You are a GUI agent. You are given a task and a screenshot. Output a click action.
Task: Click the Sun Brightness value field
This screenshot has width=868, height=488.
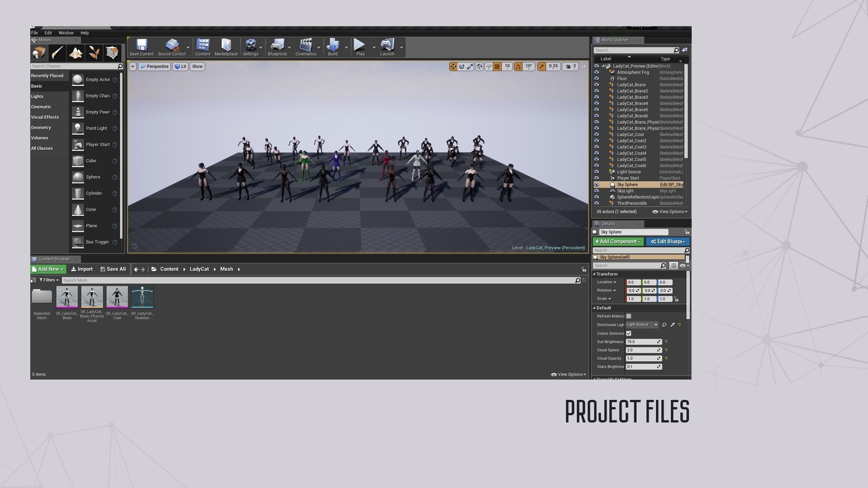(x=641, y=342)
